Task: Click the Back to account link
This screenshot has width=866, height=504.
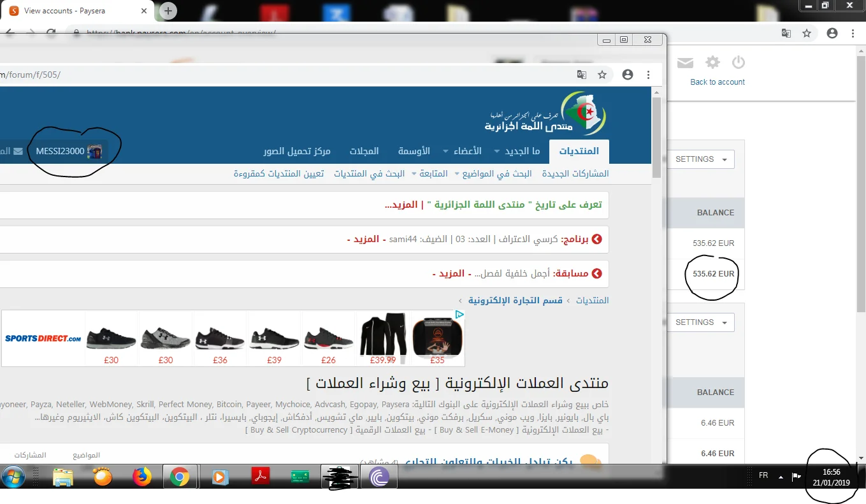Action: (x=717, y=82)
